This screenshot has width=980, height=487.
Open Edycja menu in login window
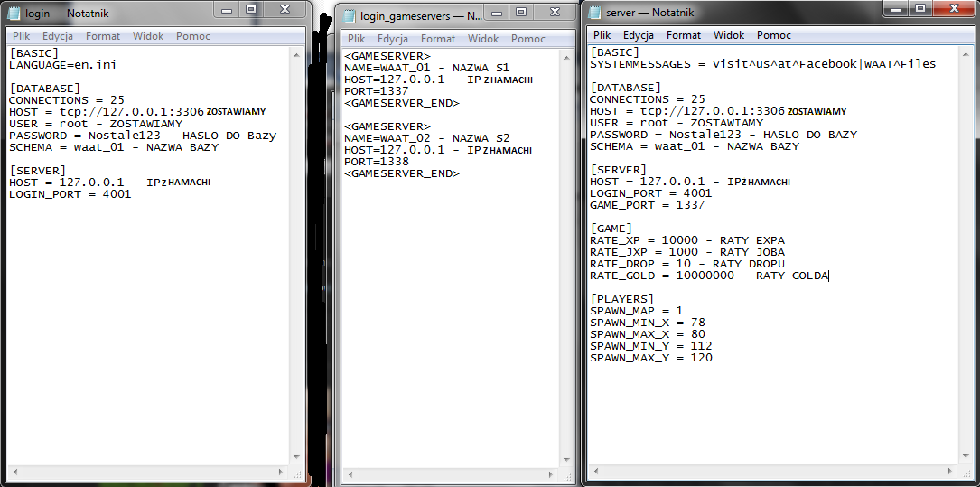pos(58,36)
